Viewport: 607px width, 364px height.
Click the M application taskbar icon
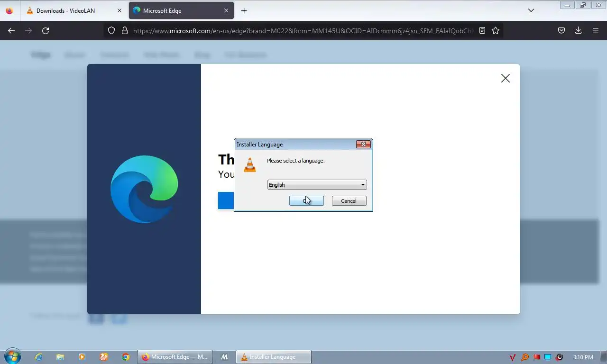[224, 357]
